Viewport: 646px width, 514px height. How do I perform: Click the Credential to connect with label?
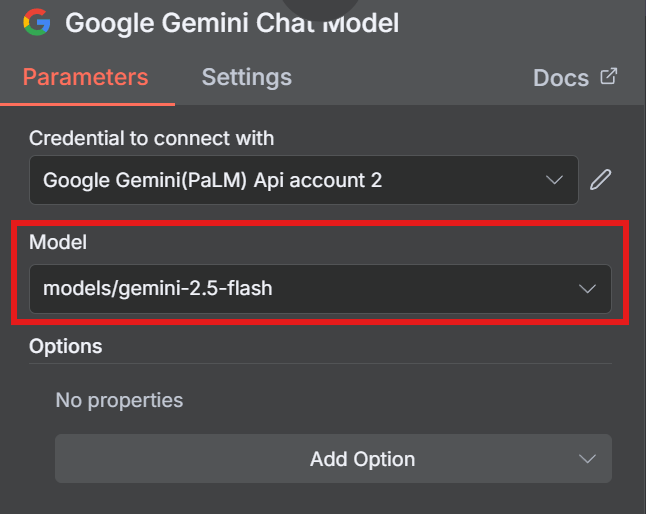point(151,138)
